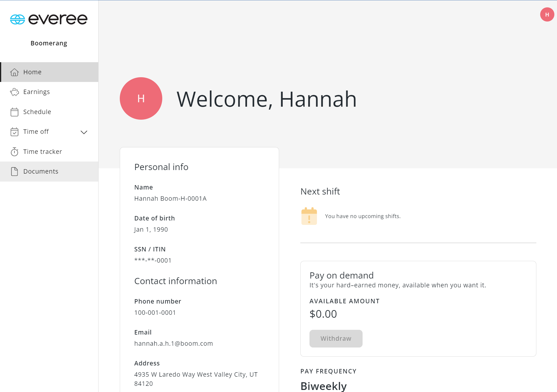
Task: Open the Documents section
Action: pyautogui.click(x=49, y=172)
